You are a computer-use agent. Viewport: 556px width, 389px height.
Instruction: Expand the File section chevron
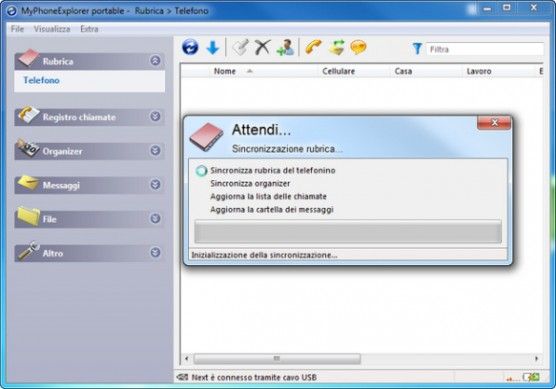(155, 218)
